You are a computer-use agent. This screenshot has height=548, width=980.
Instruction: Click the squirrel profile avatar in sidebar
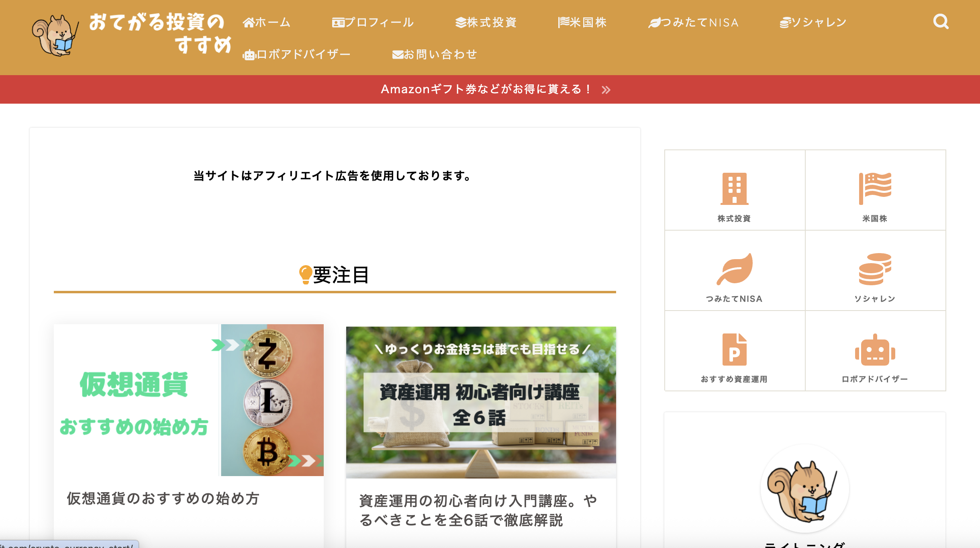804,489
